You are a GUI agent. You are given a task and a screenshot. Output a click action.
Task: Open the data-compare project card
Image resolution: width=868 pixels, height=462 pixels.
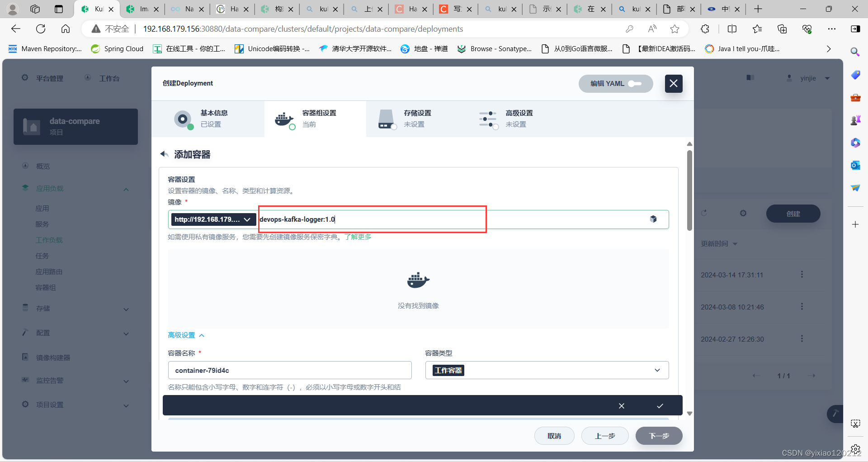[75, 127]
